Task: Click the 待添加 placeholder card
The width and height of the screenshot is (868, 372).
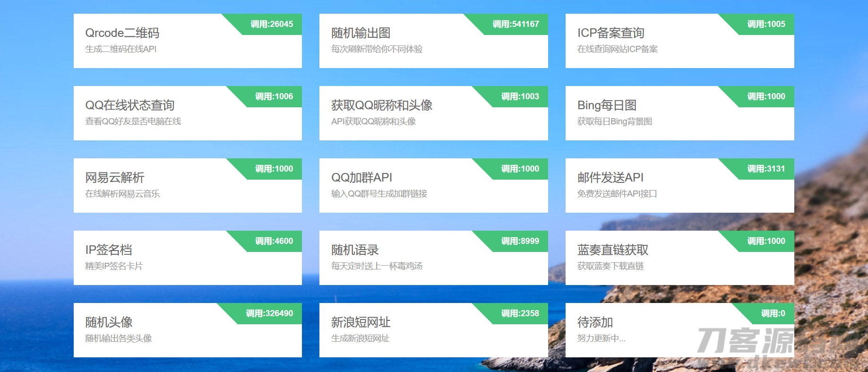Action: point(679,330)
